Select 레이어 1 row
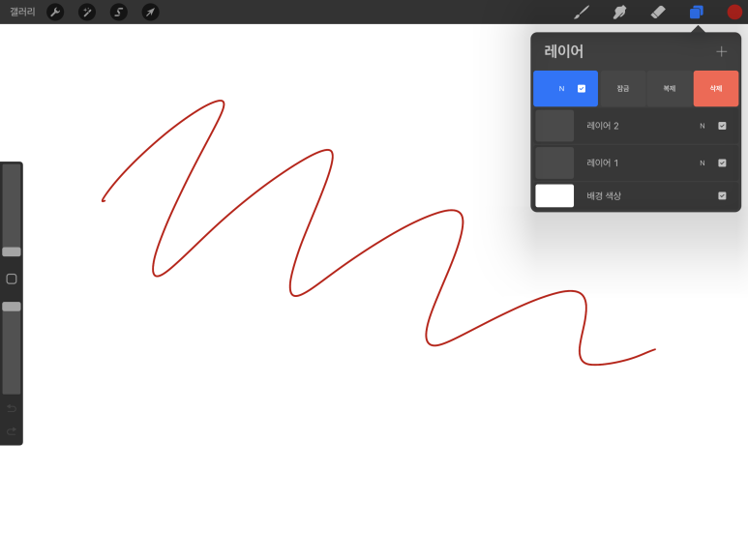 [636, 163]
